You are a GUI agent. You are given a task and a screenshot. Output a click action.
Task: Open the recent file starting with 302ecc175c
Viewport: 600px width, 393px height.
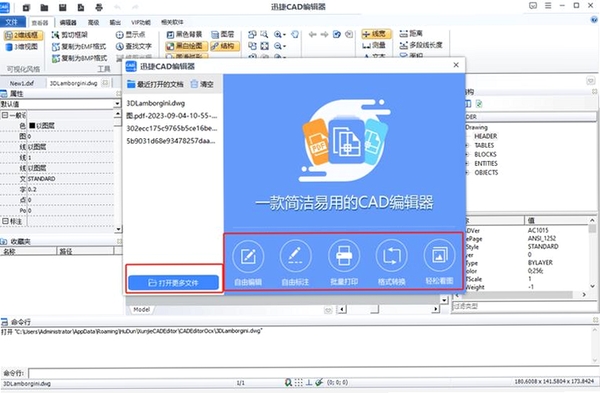coord(172,128)
